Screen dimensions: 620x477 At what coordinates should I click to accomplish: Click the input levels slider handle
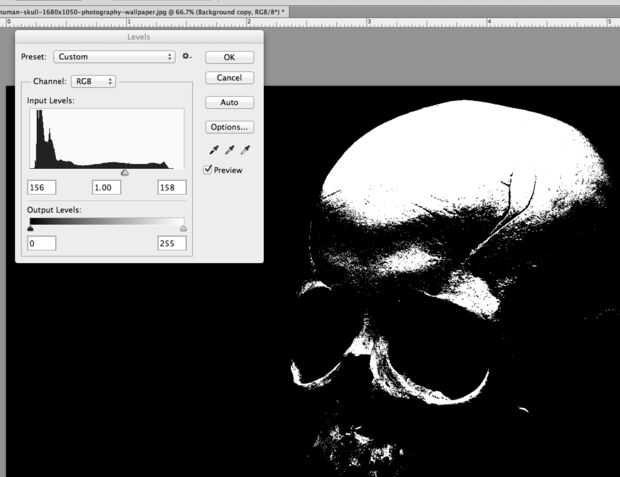(x=125, y=173)
